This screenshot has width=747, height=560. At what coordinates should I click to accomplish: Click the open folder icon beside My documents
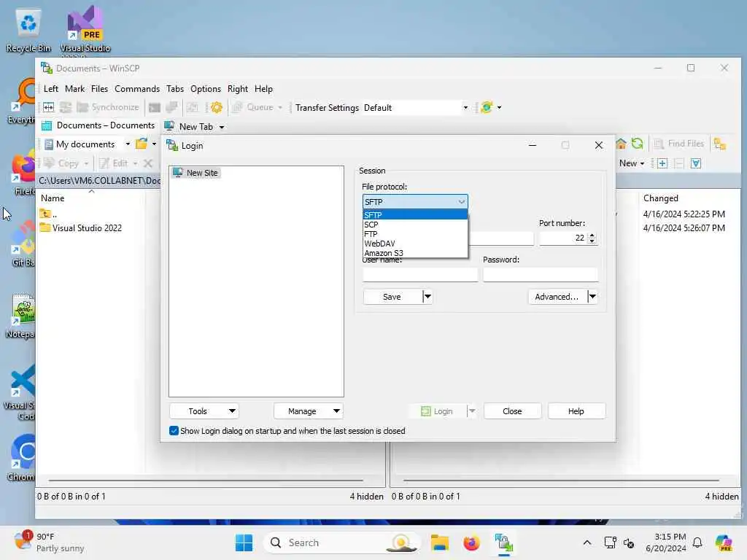coord(142,144)
